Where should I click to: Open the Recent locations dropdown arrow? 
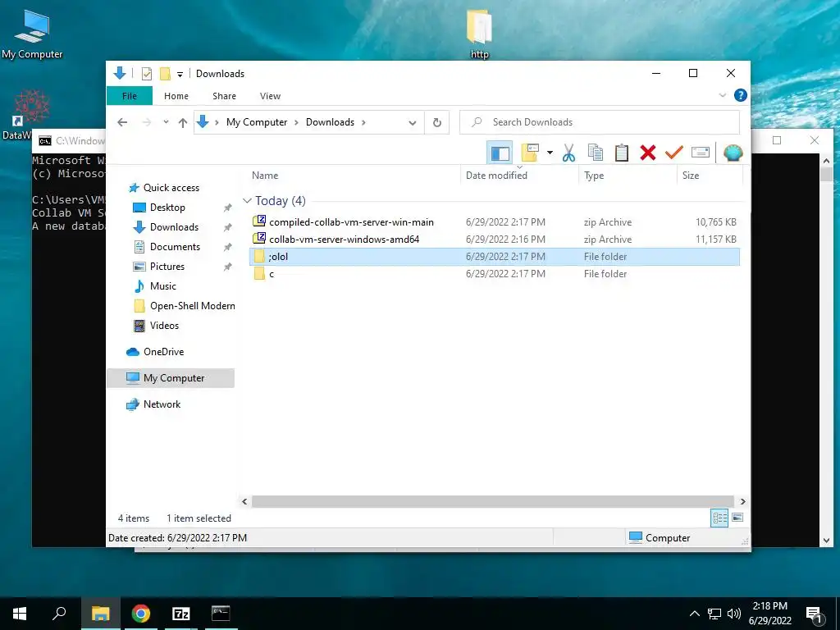pos(166,122)
